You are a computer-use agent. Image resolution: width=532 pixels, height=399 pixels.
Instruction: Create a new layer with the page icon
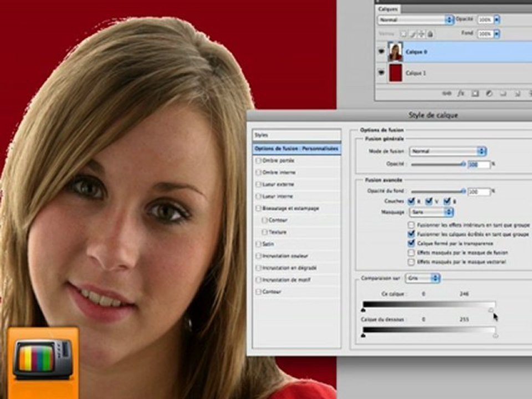tap(517, 93)
